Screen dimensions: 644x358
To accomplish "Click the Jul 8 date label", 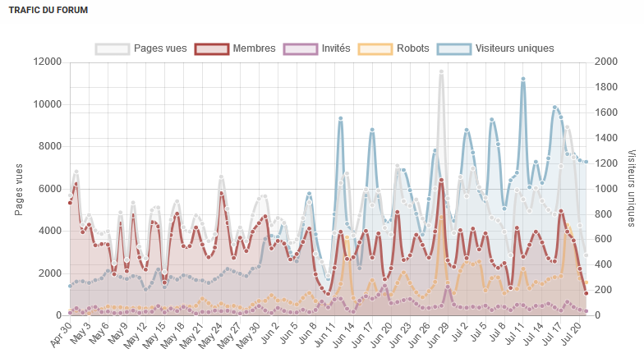I will pos(499,332).
